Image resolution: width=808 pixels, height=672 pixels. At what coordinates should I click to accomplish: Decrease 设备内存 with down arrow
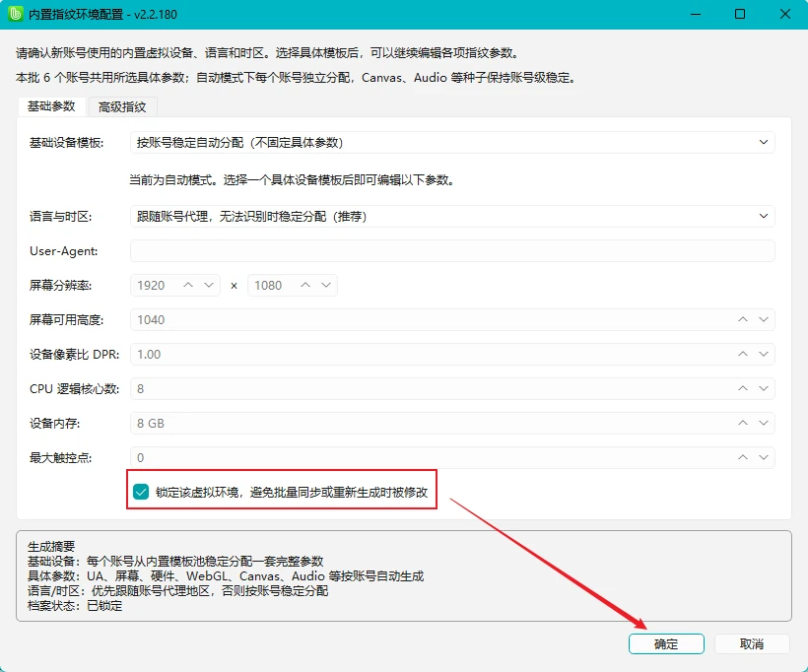764,423
